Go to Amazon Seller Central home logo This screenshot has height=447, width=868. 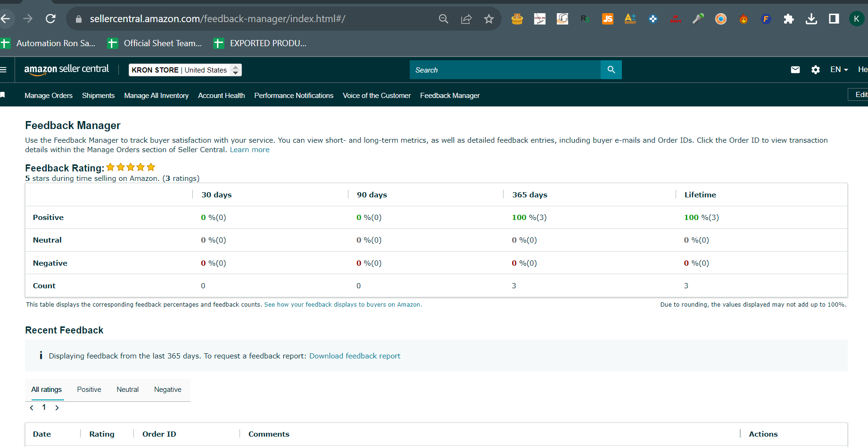pos(66,70)
